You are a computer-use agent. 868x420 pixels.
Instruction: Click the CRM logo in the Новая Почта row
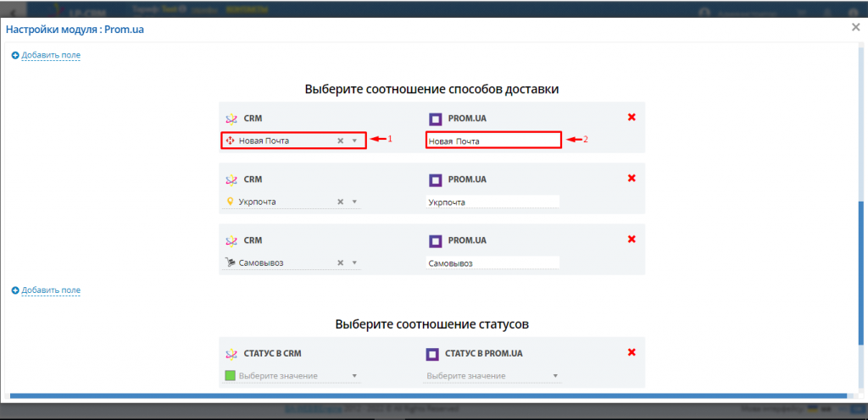[231, 119]
